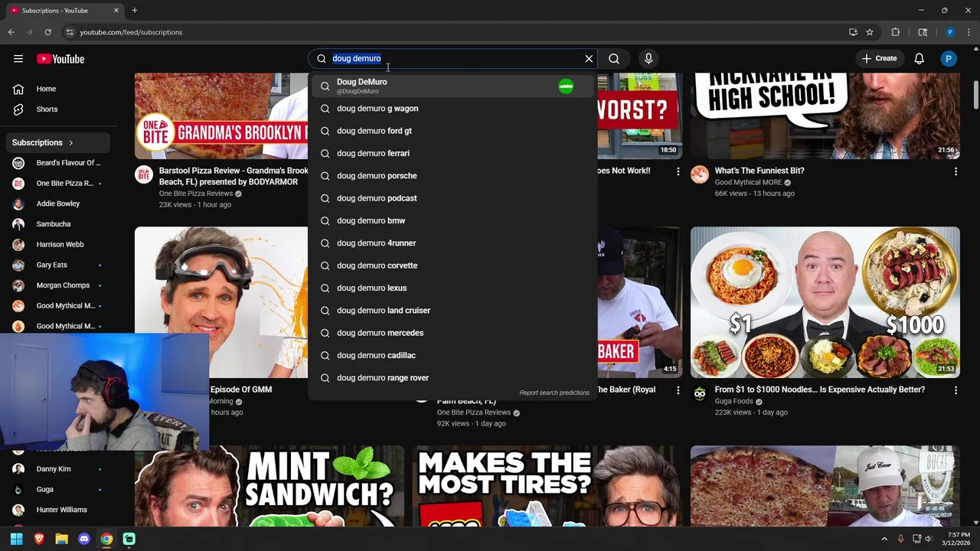This screenshot has height=551, width=980.
Task: Reload the page in browser
Action: [x=47, y=32]
